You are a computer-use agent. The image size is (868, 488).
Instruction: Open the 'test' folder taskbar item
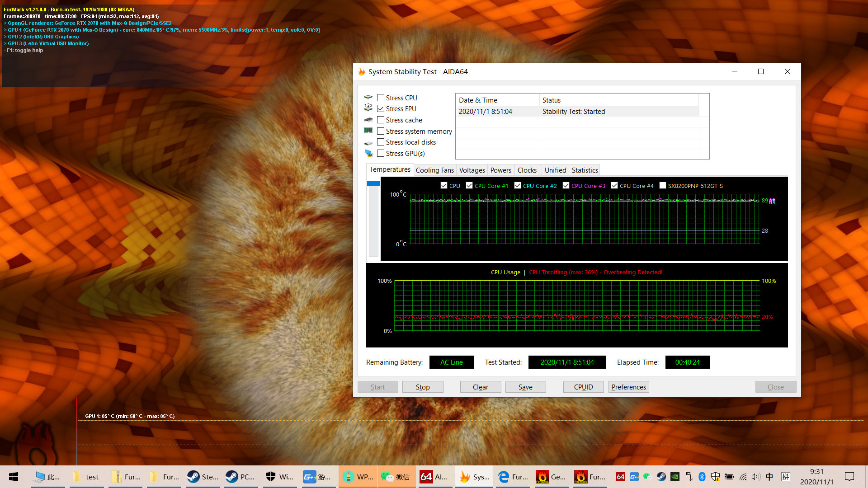[86, 477]
